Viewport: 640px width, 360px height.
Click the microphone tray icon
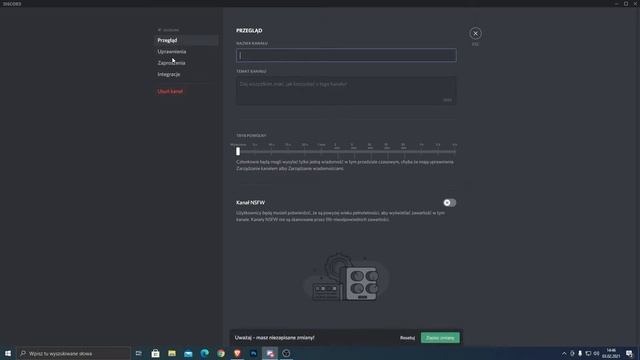click(580, 353)
